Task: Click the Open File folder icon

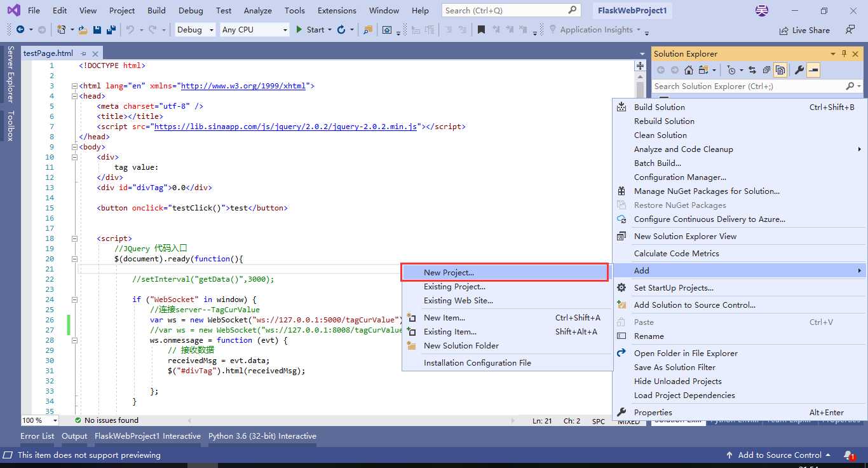Action: [85, 30]
